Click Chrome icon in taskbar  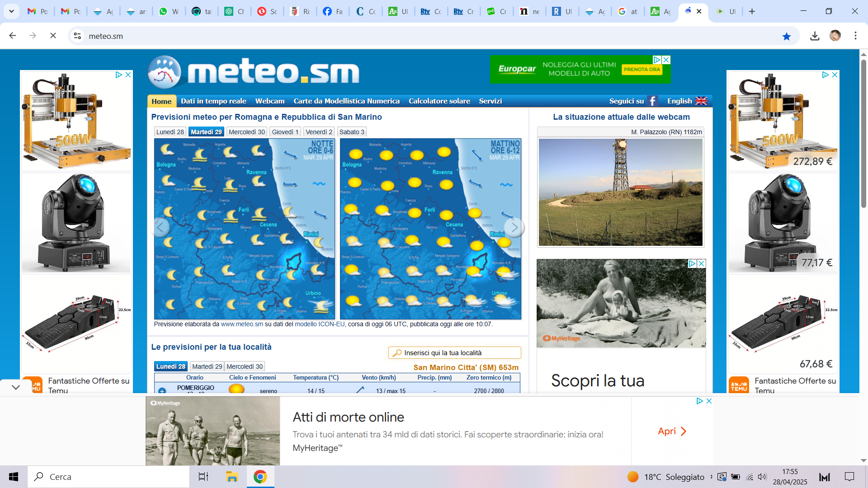[260, 477]
